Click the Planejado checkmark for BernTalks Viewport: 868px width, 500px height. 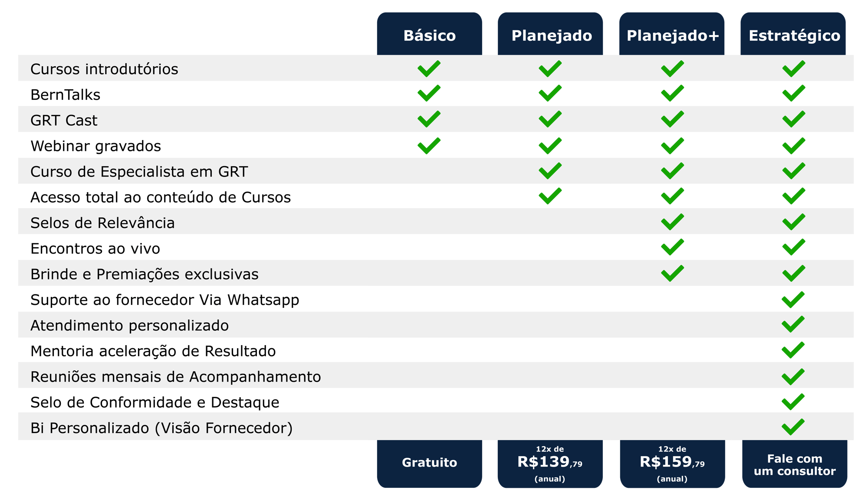[x=550, y=93]
